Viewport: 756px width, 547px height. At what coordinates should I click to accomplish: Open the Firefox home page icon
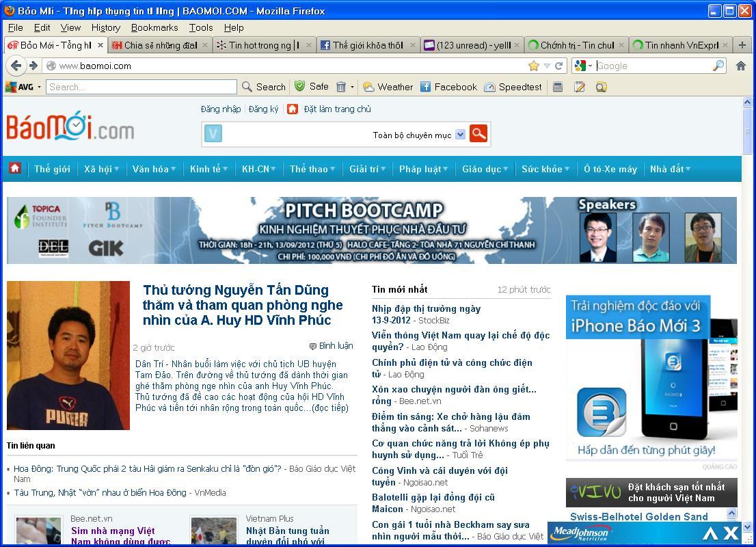[x=741, y=66]
